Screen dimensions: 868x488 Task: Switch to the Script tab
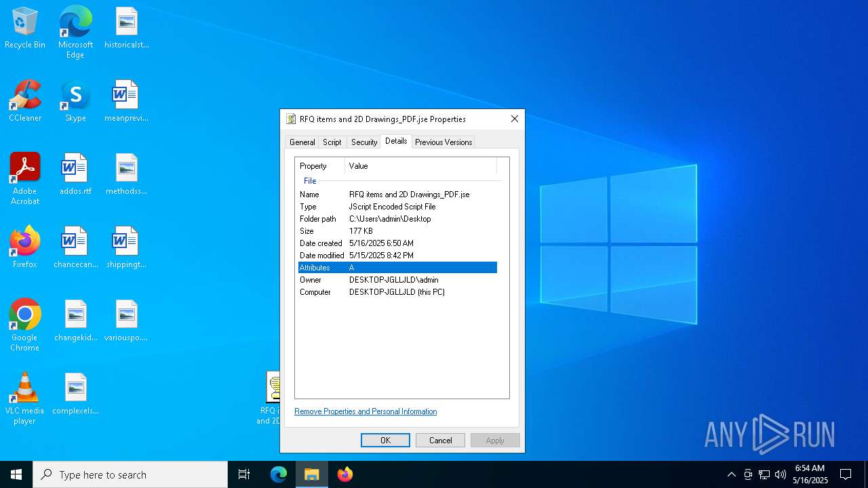[x=332, y=142]
